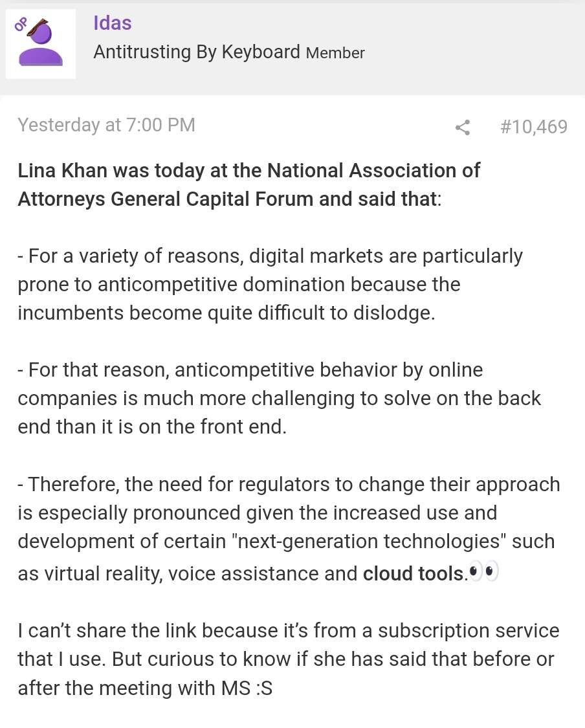This screenshot has width=585, height=728.
Task: Click the bold Lina Khan opening sentence
Action: click(249, 184)
